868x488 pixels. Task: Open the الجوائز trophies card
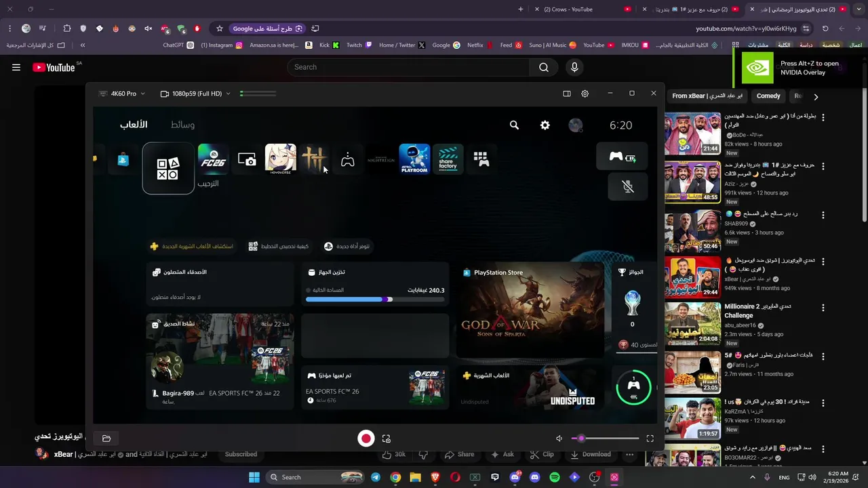(635, 310)
